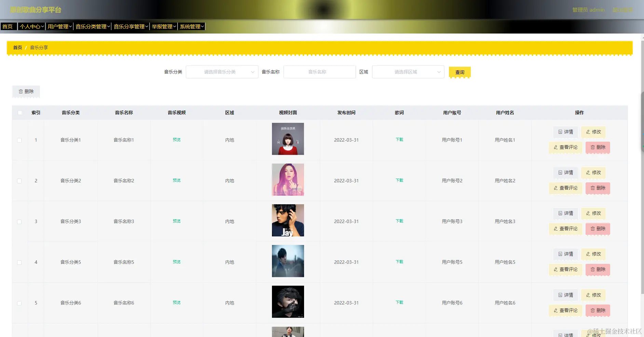Screen dimensions: 644x337
Task: Click the 发布时间 column header
Action: click(x=346, y=113)
